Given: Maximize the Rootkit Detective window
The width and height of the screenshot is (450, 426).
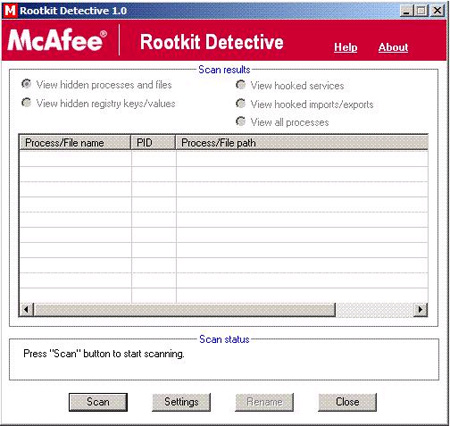Looking at the screenshot, I should point(421,11).
